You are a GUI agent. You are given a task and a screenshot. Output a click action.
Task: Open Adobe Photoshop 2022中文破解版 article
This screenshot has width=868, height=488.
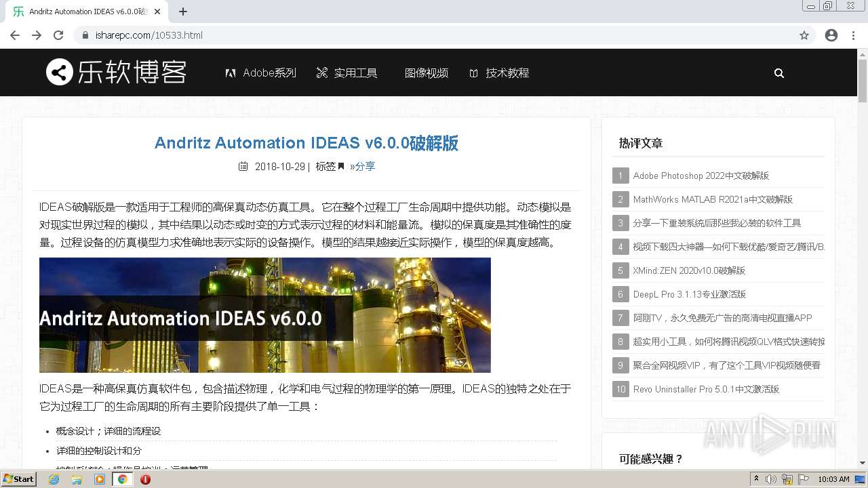point(701,176)
